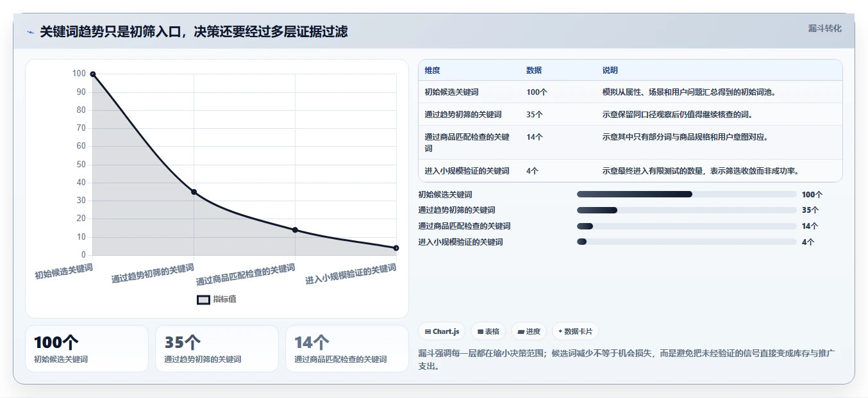Click table cell 通过趋势初筛的关键词 in the 维度 column
This screenshot has width=868, height=398.
(x=463, y=115)
